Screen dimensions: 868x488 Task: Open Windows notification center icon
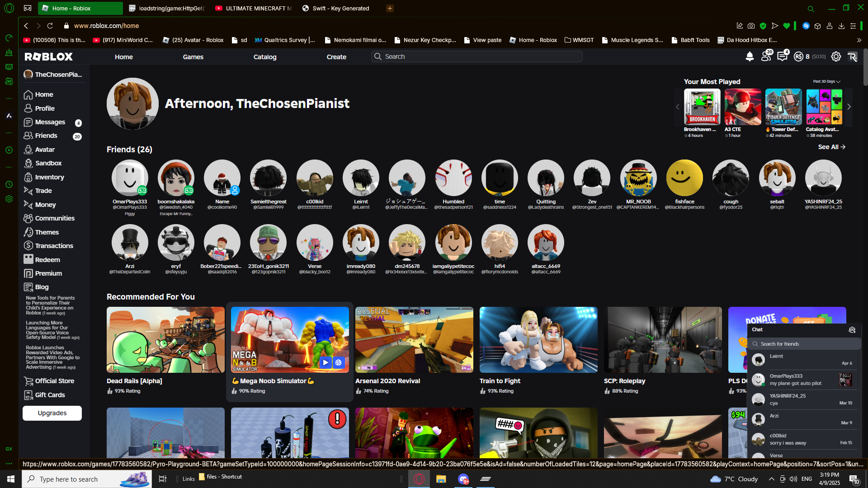[x=854, y=479]
